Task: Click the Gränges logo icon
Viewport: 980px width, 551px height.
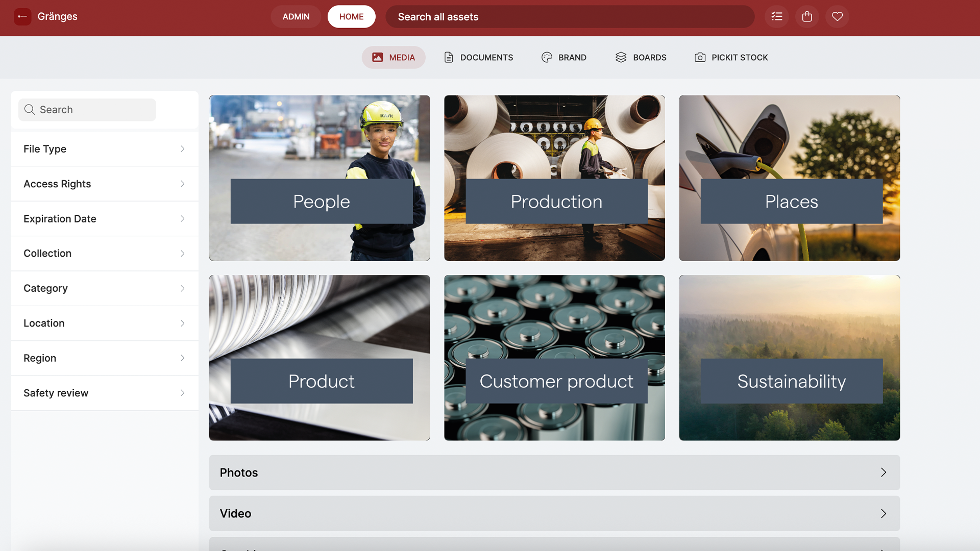Action: (x=22, y=16)
